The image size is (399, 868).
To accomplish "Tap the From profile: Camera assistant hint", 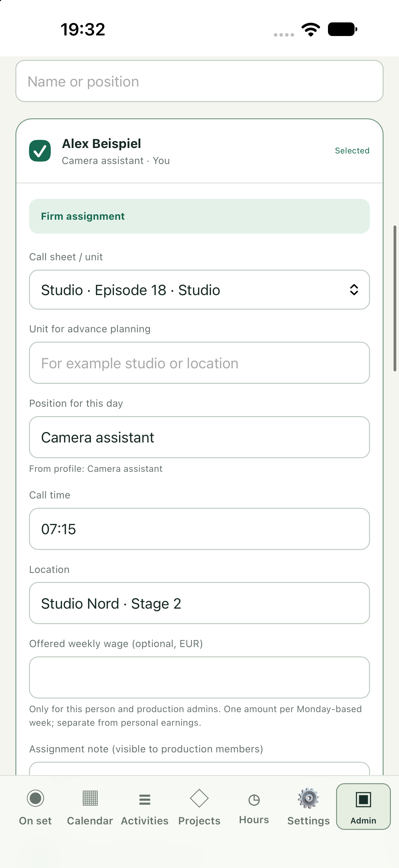I will [x=96, y=469].
